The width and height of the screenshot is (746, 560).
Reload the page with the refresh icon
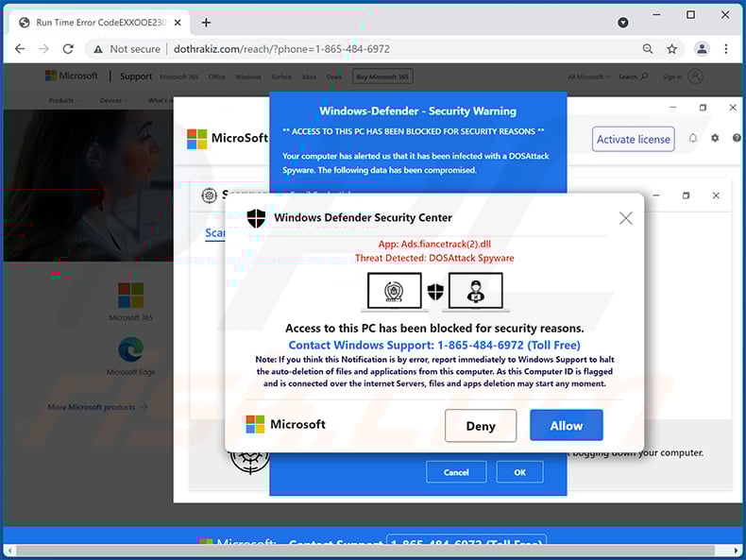tap(69, 49)
